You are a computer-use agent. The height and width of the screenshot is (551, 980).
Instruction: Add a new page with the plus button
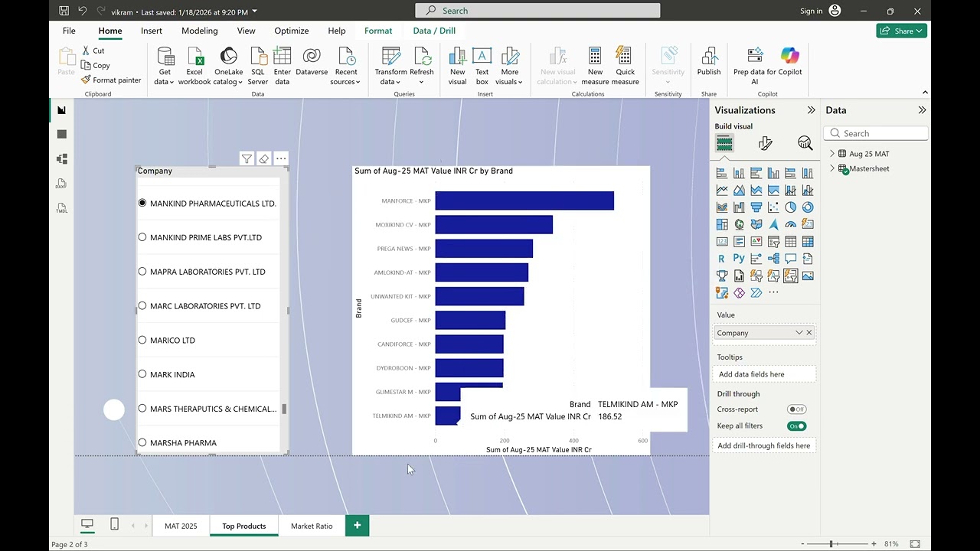coord(357,525)
